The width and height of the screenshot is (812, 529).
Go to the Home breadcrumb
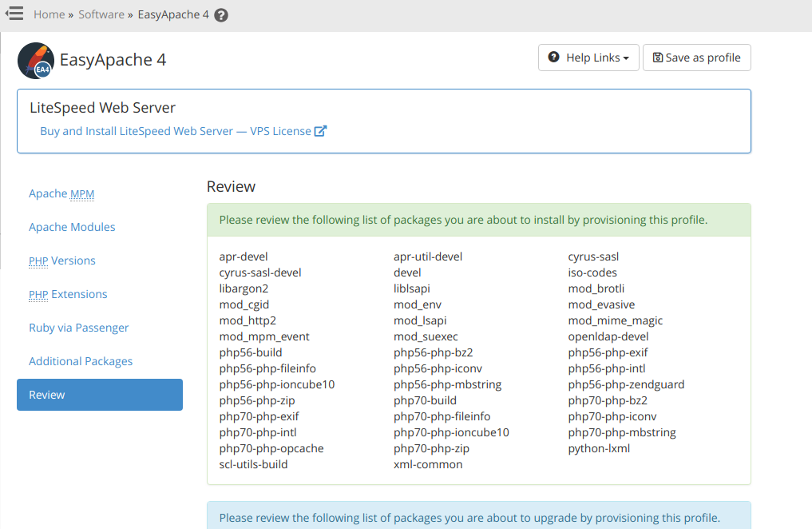(x=49, y=14)
